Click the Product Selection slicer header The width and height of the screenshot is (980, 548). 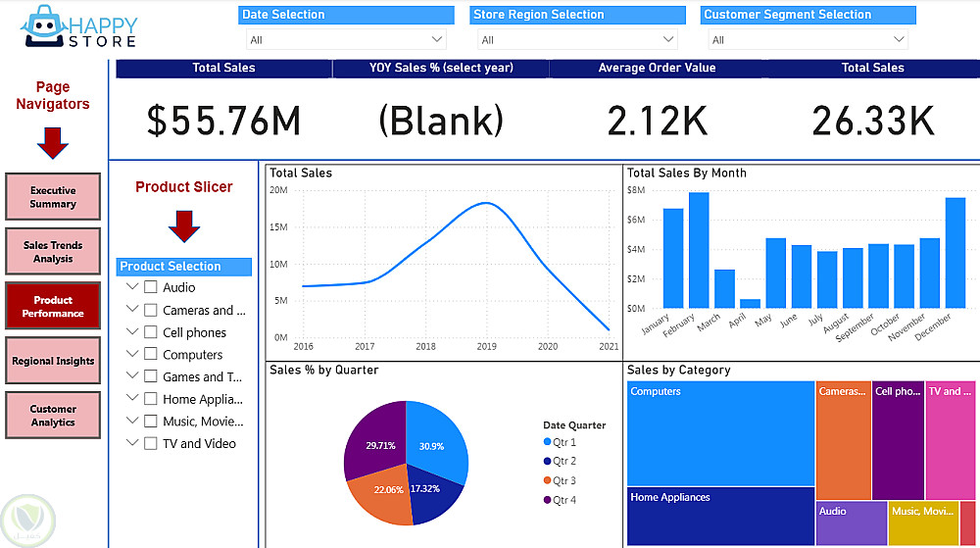click(184, 267)
